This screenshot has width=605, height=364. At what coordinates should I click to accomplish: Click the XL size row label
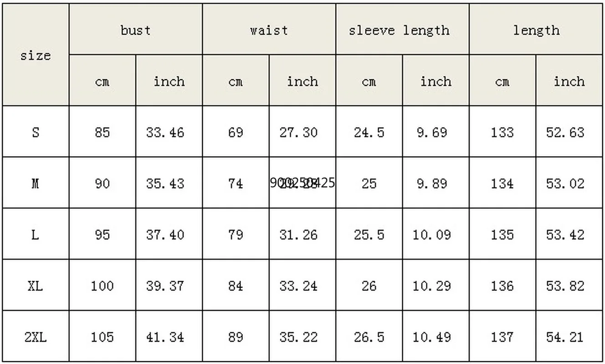35,286
